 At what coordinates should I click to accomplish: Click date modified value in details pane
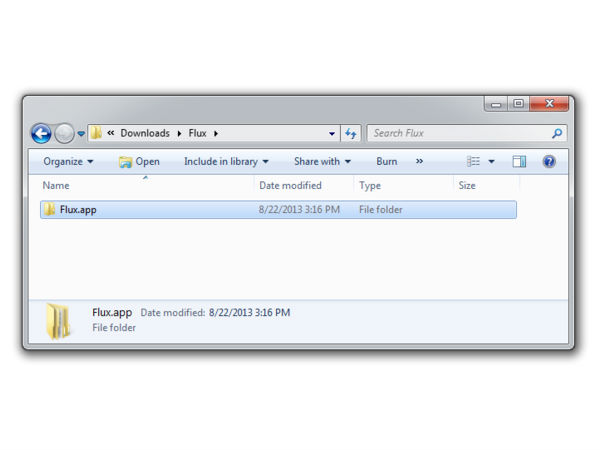click(249, 313)
